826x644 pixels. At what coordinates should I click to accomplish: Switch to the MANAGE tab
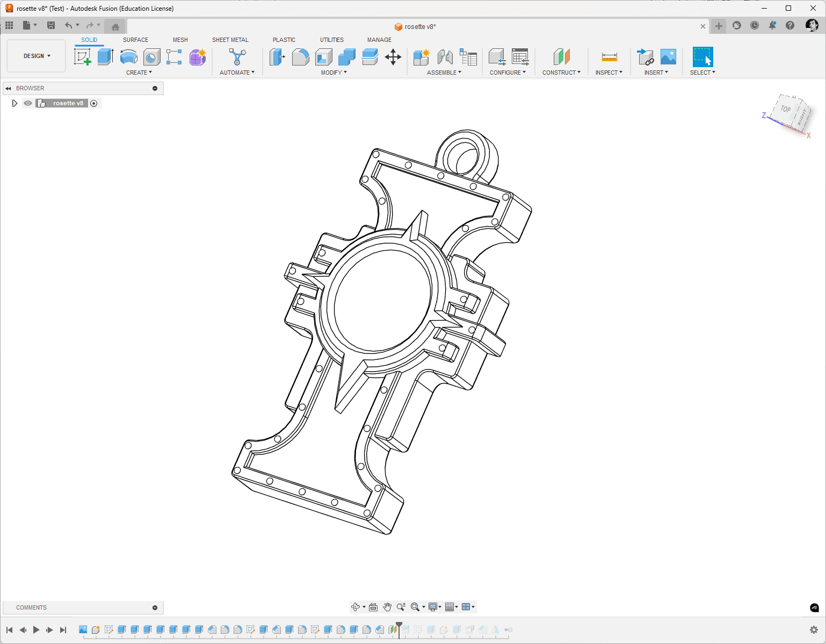[x=379, y=40]
